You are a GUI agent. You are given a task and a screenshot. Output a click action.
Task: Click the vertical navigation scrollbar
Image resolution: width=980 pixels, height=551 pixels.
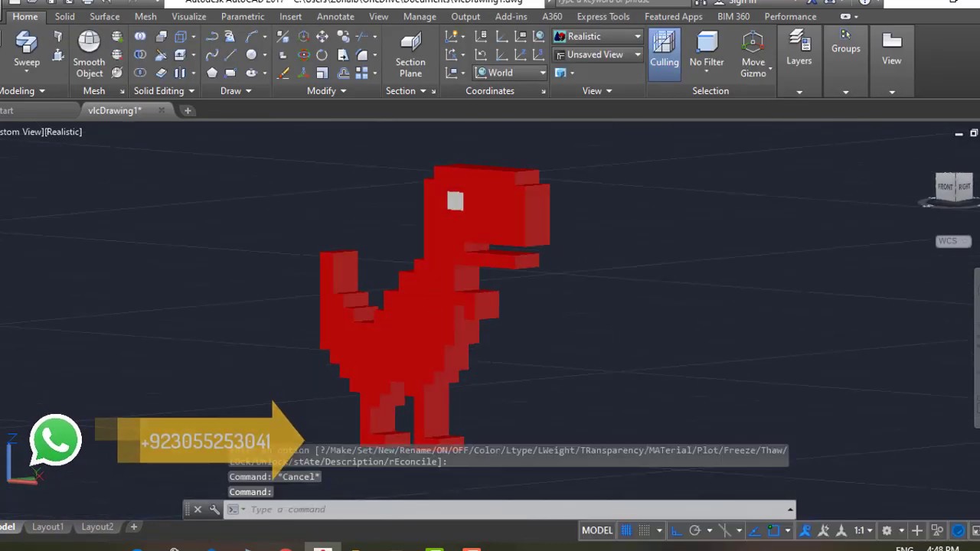(x=977, y=348)
